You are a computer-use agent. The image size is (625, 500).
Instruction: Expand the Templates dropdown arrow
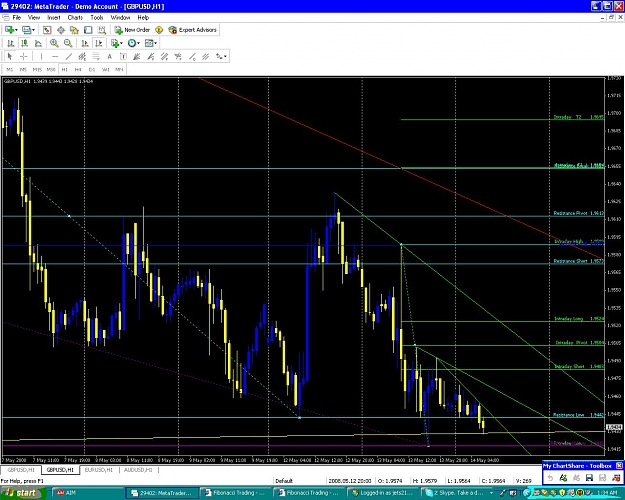pyautogui.click(x=155, y=43)
